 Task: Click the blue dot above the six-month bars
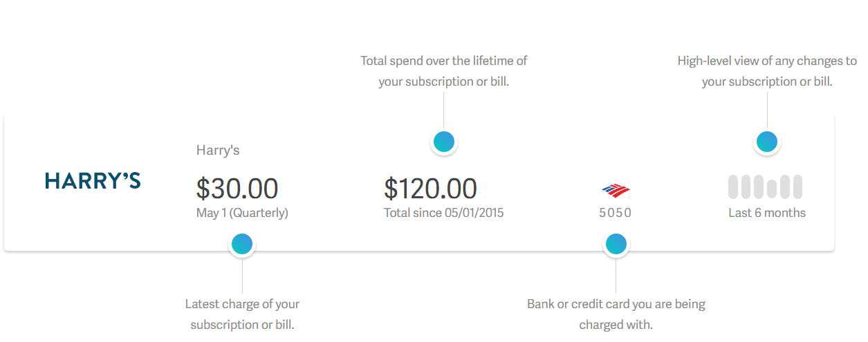(x=766, y=142)
